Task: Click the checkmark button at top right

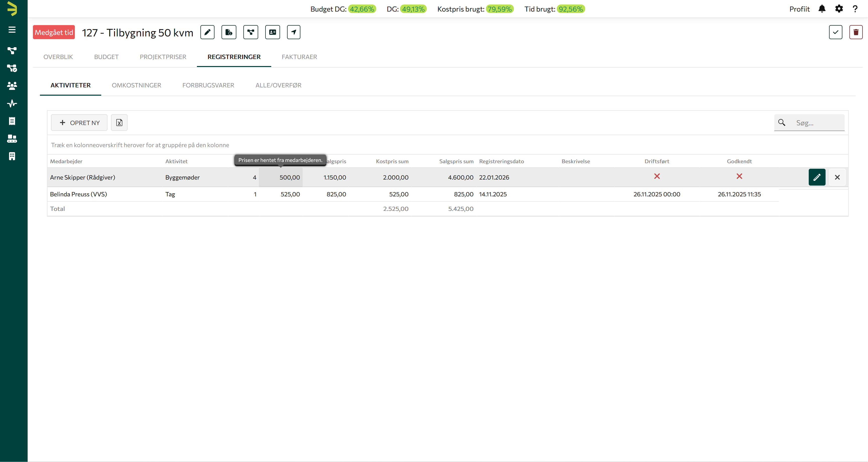Action: (835, 32)
